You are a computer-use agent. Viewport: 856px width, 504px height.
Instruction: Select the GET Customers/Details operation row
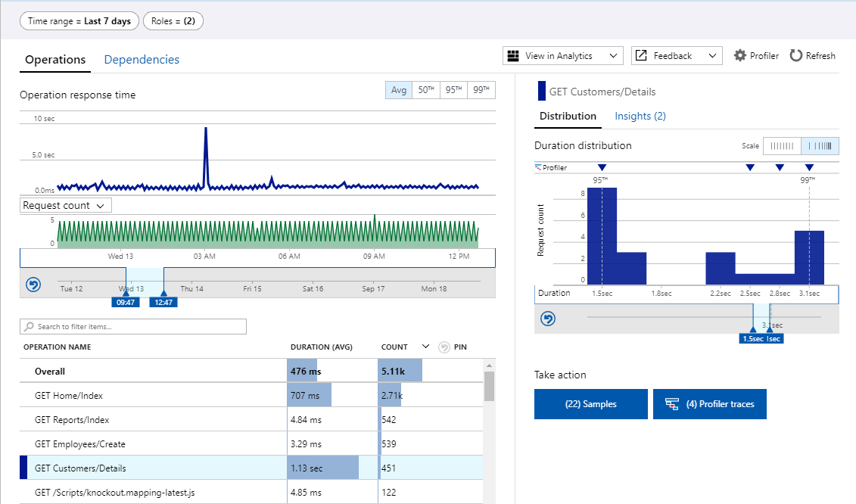pos(251,468)
